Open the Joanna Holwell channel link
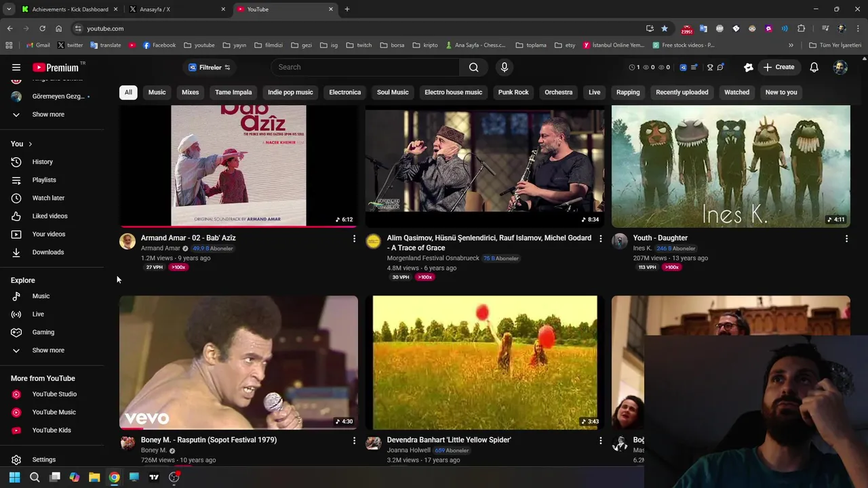 [x=408, y=450]
